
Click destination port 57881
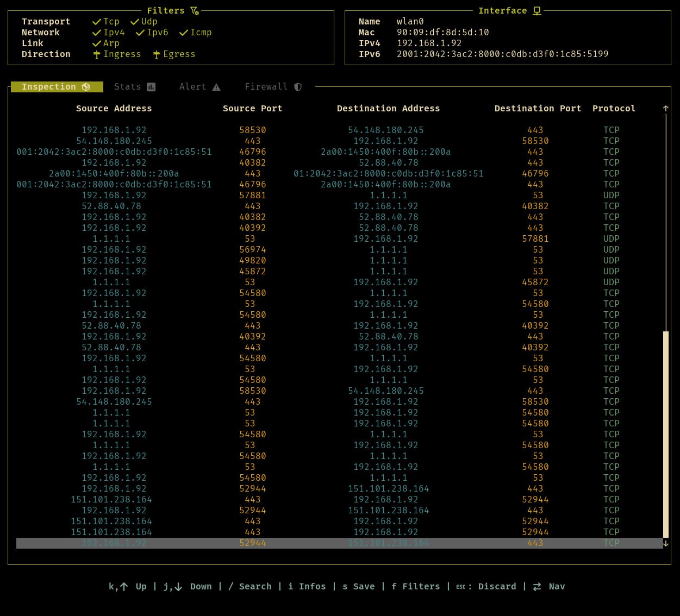pyautogui.click(x=535, y=239)
